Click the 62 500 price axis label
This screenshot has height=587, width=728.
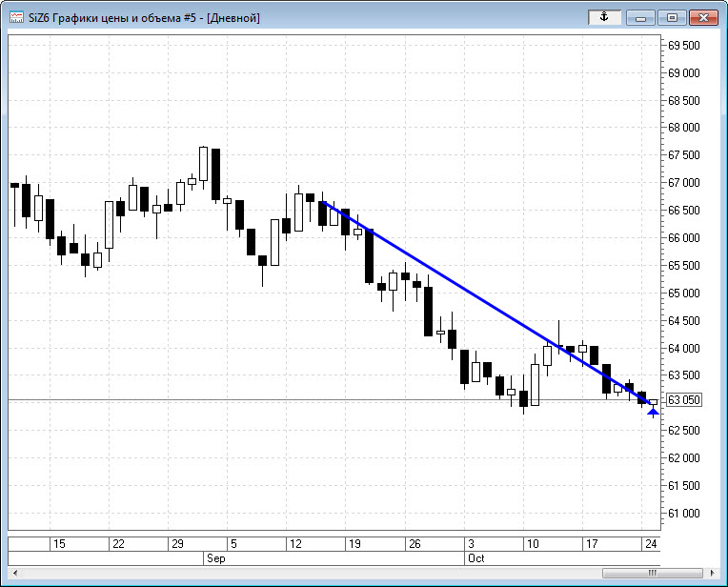click(683, 430)
